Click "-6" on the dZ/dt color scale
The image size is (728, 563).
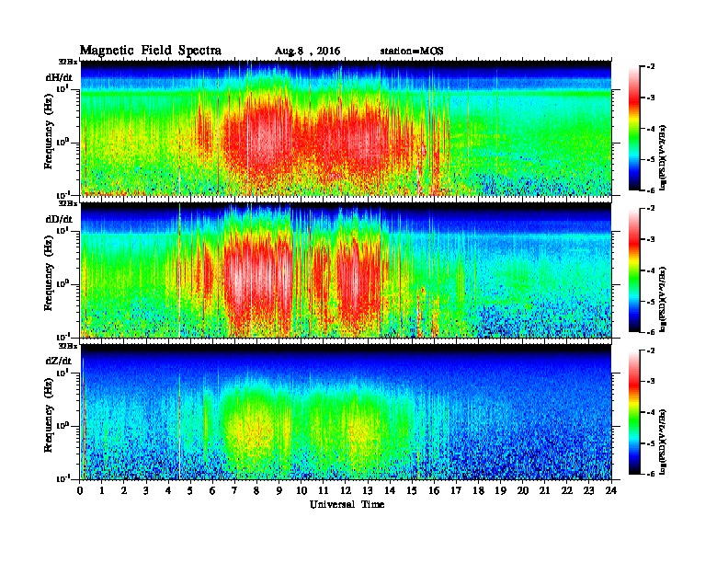point(651,474)
